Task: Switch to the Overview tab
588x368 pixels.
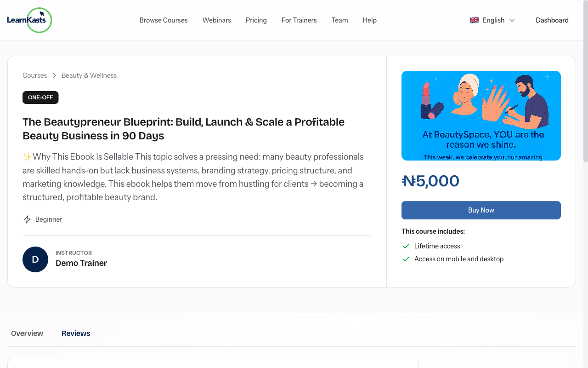Action: pyautogui.click(x=27, y=333)
